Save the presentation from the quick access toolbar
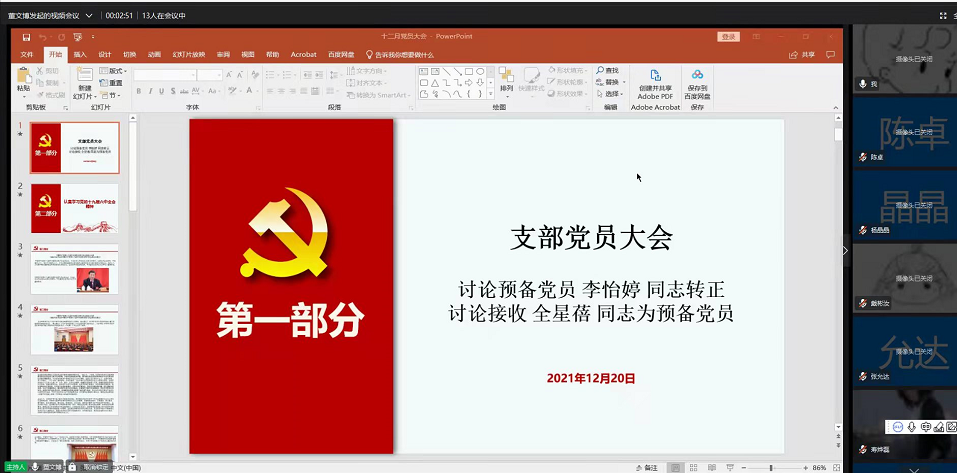 click(26, 37)
